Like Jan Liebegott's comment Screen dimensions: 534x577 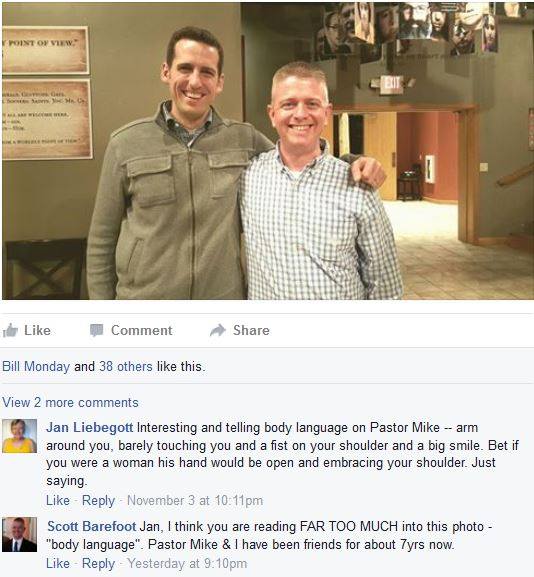[x=58, y=500]
